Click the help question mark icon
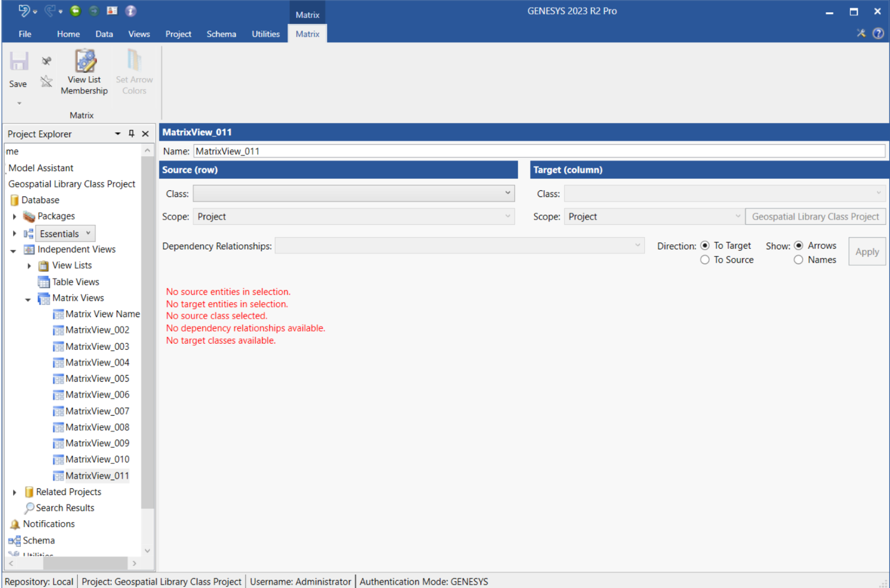 [x=878, y=33]
